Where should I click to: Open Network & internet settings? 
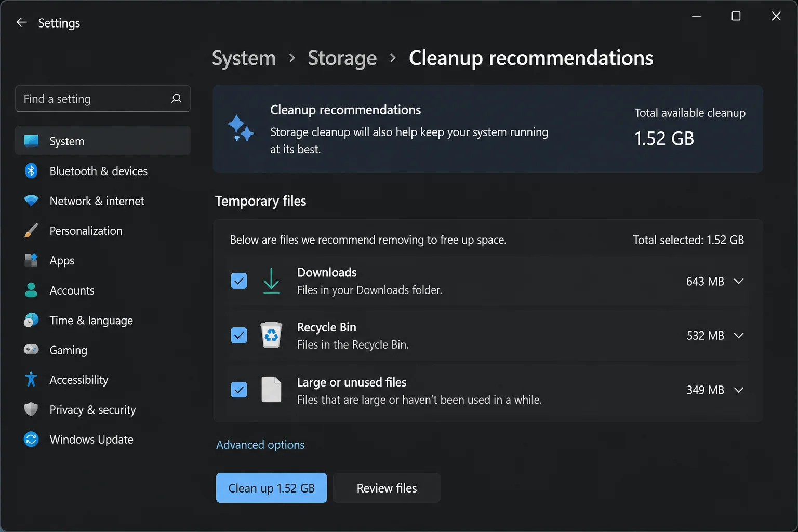point(103,201)
